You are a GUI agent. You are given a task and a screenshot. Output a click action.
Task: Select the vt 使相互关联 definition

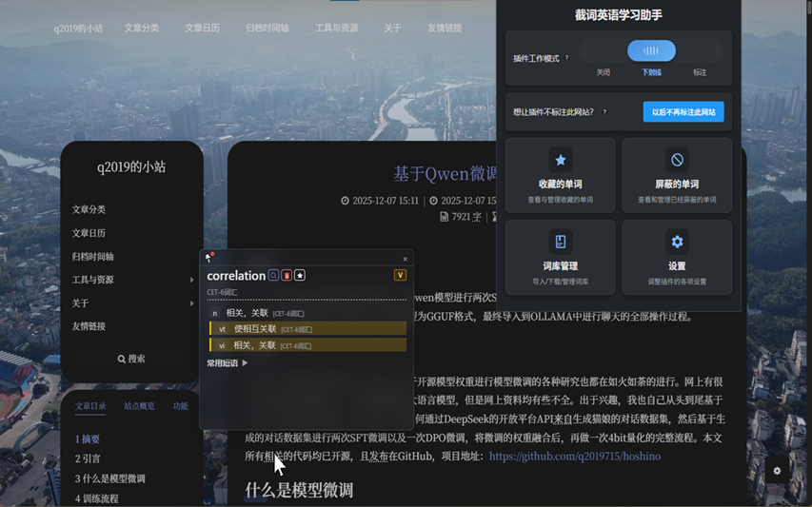tap(308, 329)
